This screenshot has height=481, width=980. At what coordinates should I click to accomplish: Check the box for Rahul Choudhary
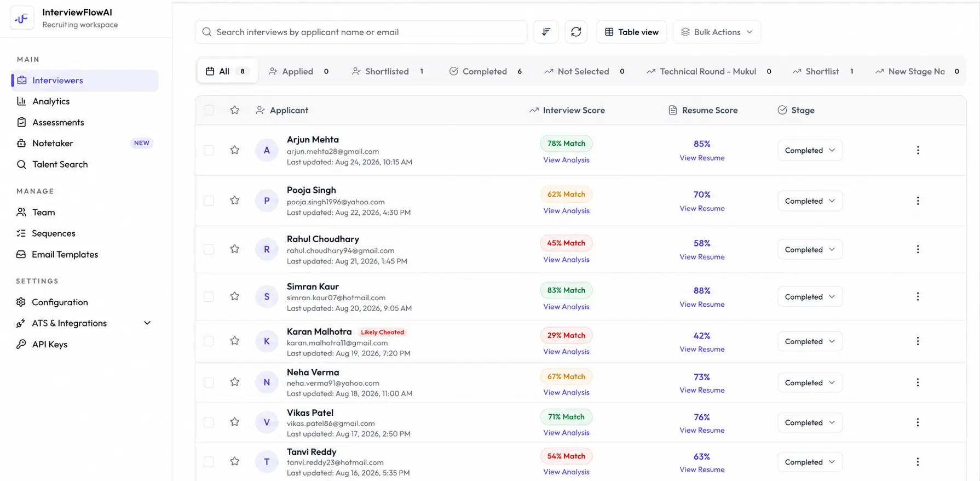tap(209, 249)
